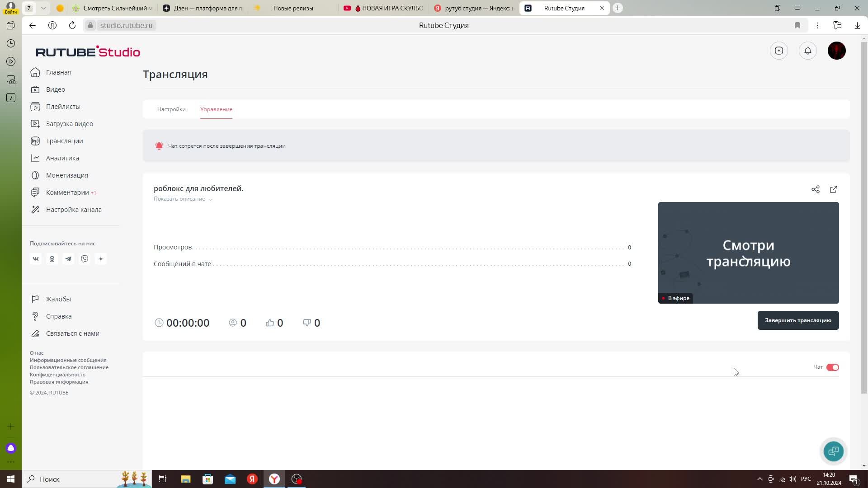Open File Explorer from taskbar
Screen dimensions: 868x488
(x=185, y=479)
